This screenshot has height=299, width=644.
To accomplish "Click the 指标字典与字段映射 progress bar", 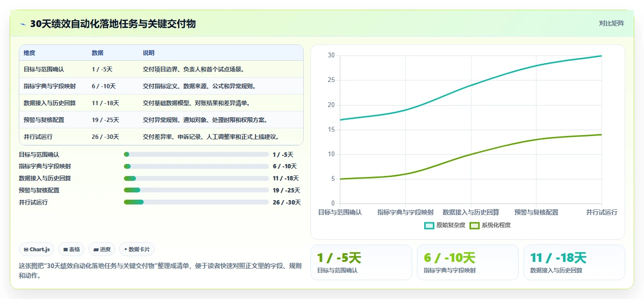I will (196, 166).
